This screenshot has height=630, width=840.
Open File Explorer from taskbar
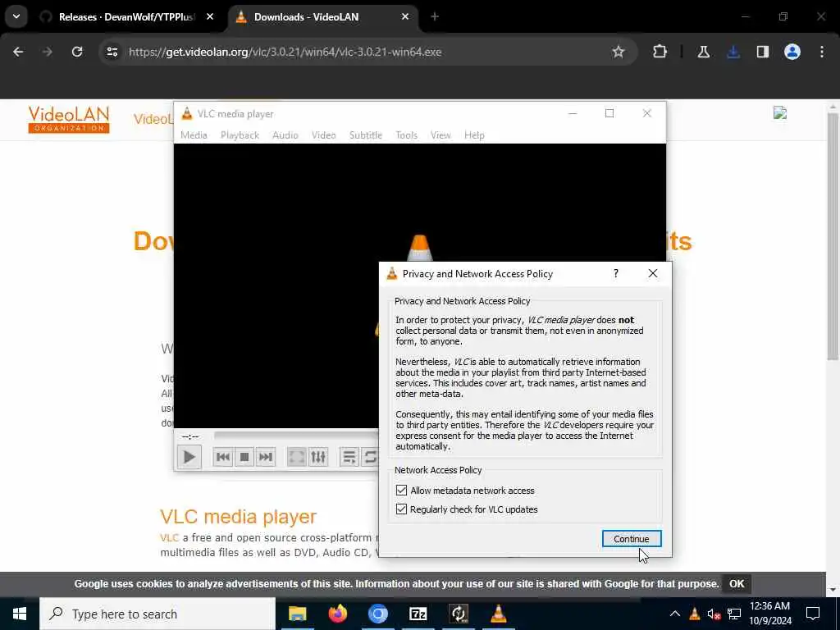pyautogui.click(x=297, y=614)
